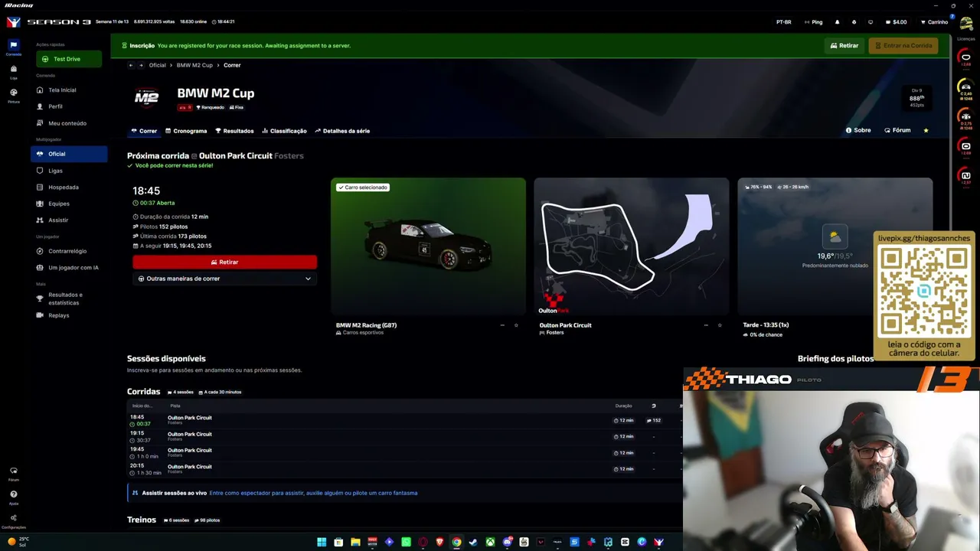Open the BMW M2 Cup series logo

coord(146,97)
